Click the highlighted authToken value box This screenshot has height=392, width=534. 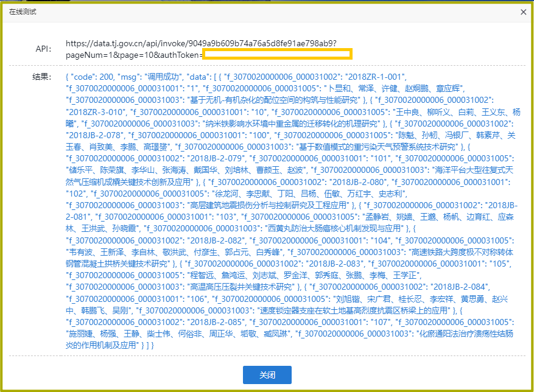tap(277, 55)
